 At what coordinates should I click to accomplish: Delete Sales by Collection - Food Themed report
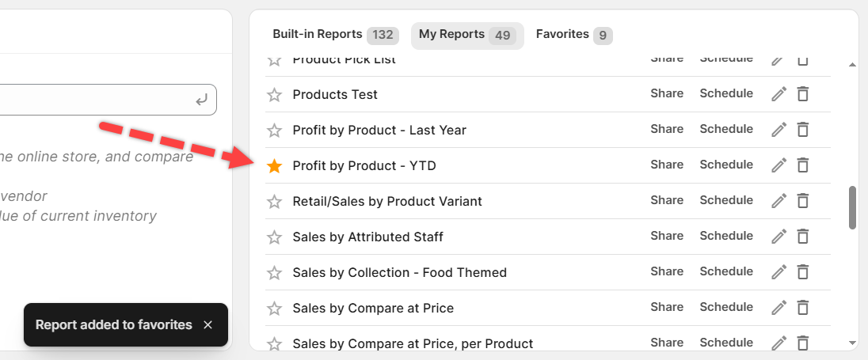coord(802,272)
